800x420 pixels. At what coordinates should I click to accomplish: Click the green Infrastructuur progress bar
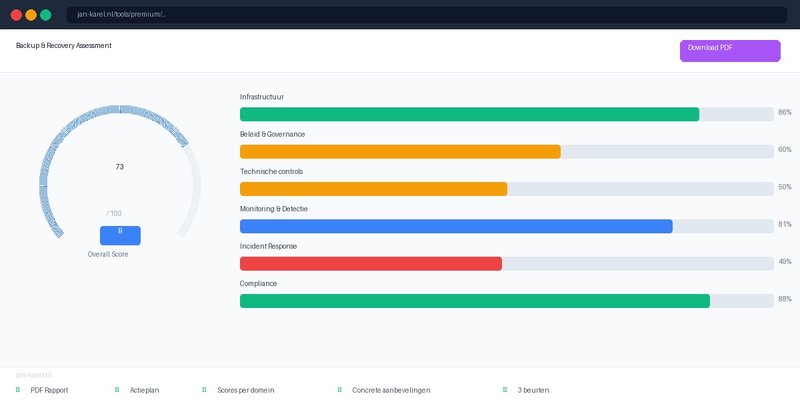coord(469,114)
